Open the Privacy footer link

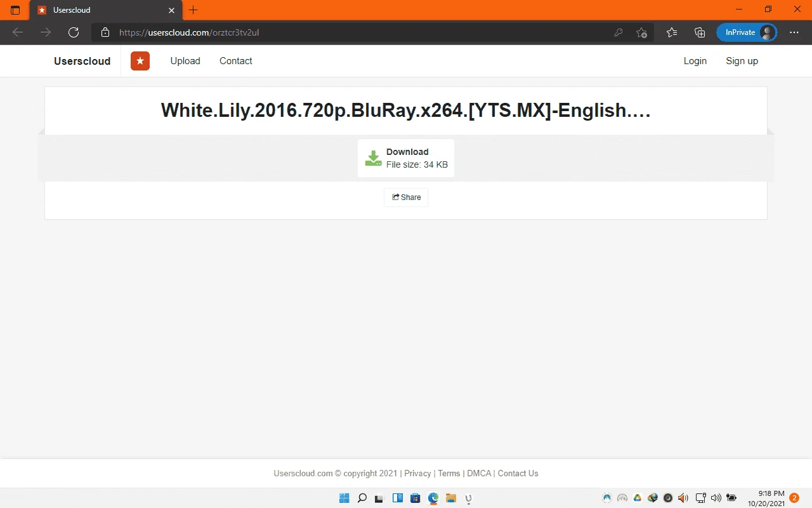pos(417,473)
